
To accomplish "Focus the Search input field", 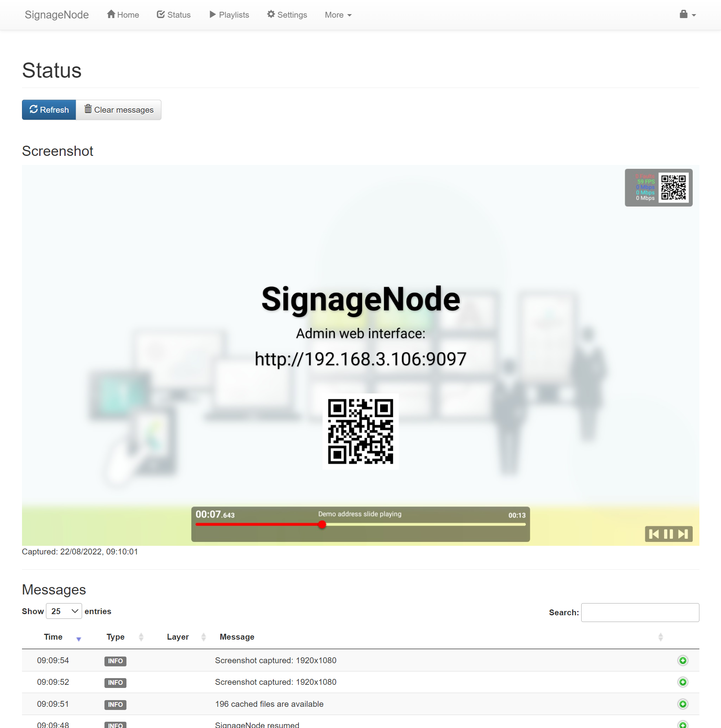I will click(x=640, y=613).
